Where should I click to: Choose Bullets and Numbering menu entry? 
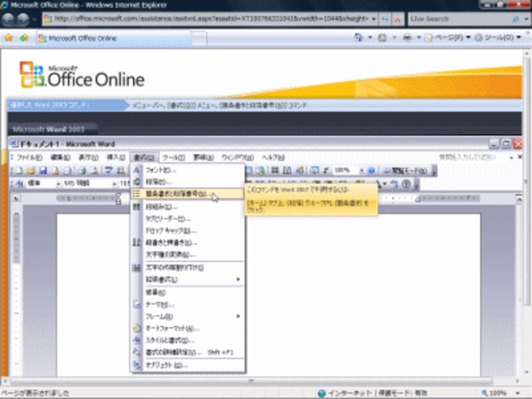pyautogui.click(x=188, y=194)
